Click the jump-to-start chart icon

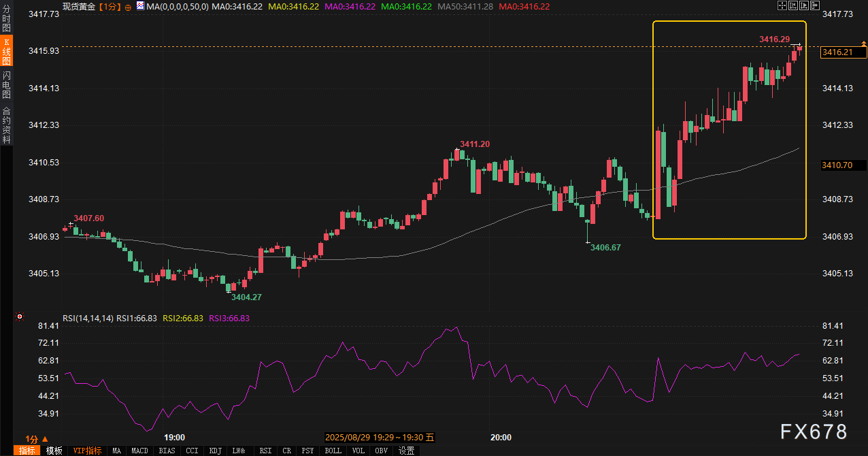coord(793,5)
